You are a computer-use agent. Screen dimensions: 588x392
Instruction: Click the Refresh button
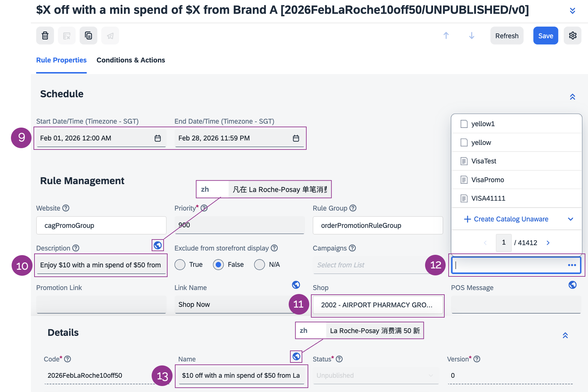507,36
